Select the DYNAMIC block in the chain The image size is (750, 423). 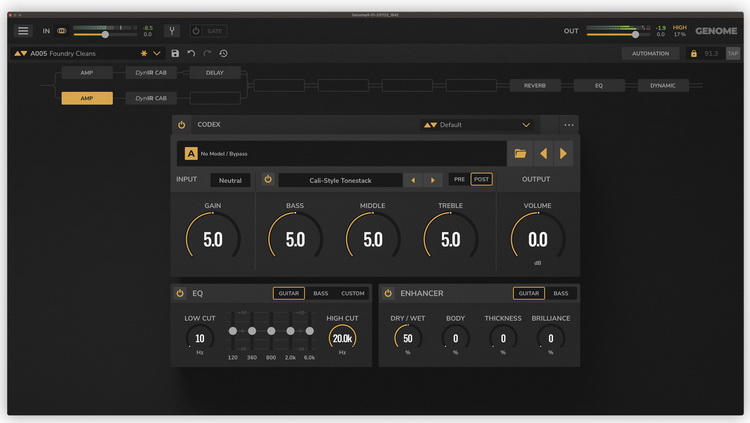(663, 86)
